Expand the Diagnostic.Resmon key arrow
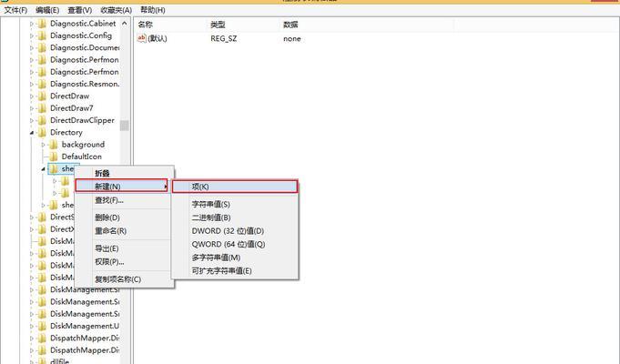 [x=32, y=85]
